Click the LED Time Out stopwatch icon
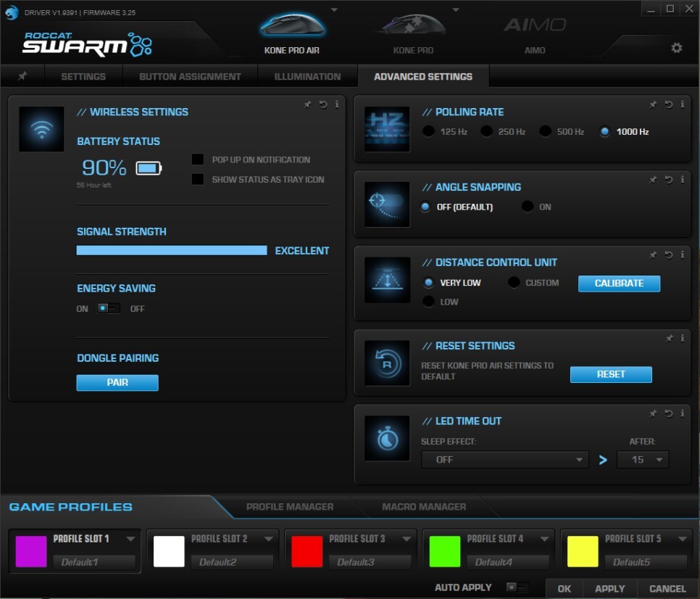 [387, 438]
